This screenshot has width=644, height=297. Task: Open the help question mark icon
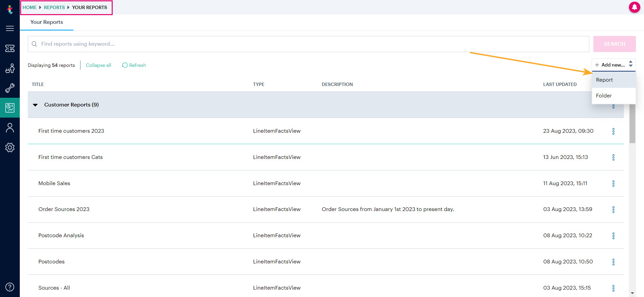[10, 287]
